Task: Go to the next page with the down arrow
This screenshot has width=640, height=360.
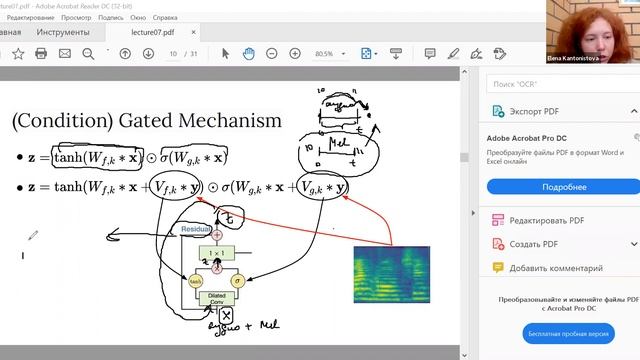Action: (148, 53)
